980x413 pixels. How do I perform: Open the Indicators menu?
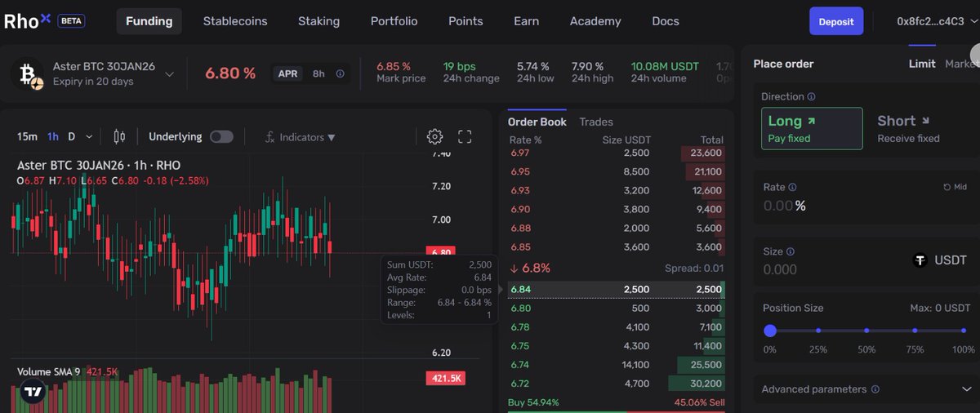[301, 137]
